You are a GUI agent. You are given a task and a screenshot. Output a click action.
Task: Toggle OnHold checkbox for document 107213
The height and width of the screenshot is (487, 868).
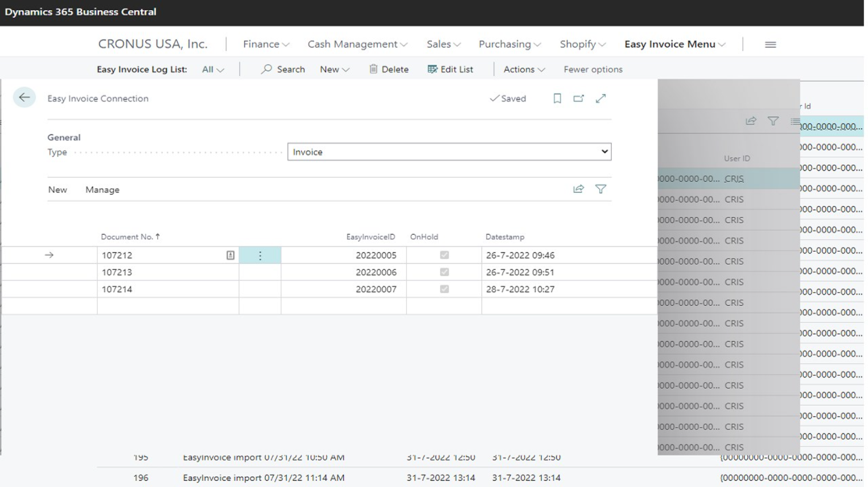[444, 272]
